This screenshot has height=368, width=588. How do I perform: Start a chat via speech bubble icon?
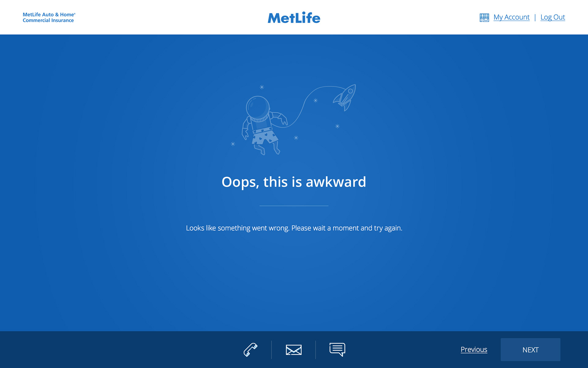pos(337,350)
